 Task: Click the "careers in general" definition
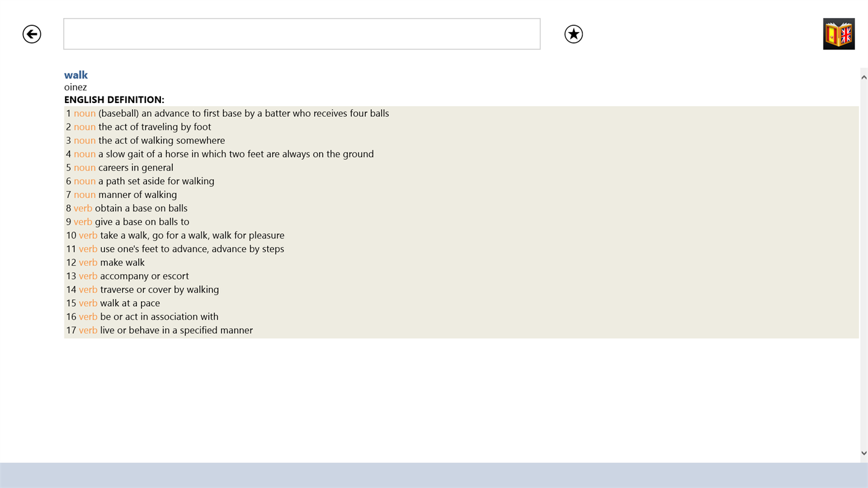pyautogui.click(x=136, y=167)
